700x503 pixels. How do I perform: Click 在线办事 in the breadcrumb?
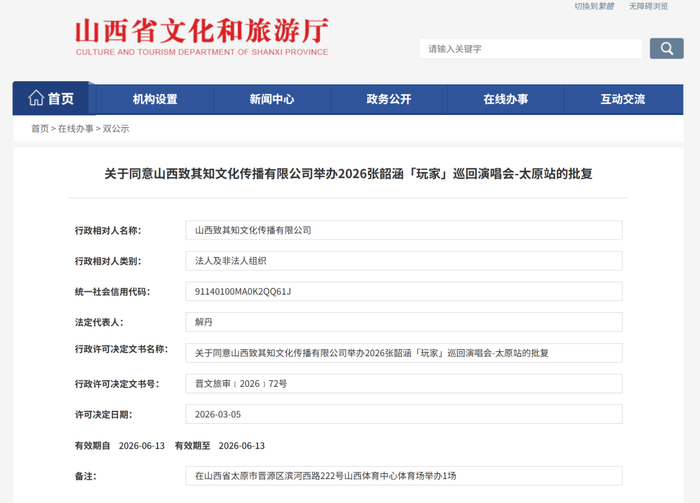(75, 129)
